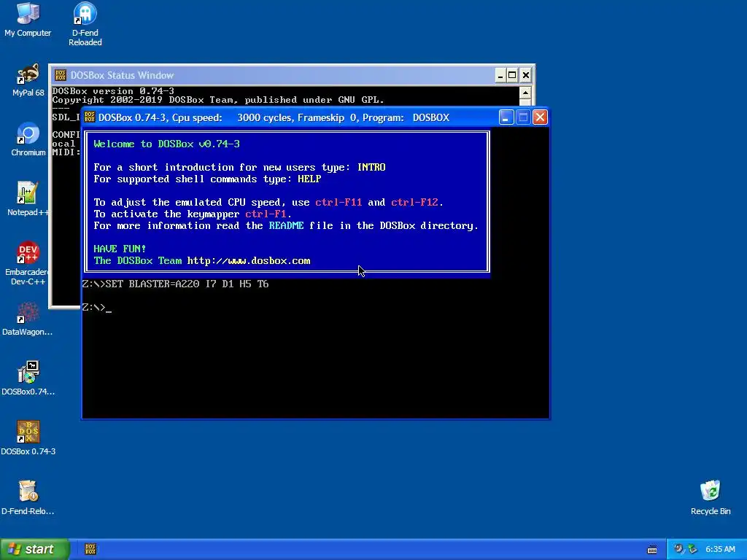Viewport: 747px width, 560px height.
Task: Click the Copyright 2002-2019 status line
Action: click(217, 100)
